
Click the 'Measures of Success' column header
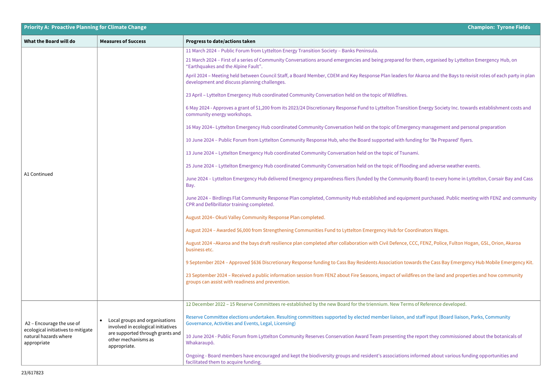pyautogui.click(x=123, y=41)
